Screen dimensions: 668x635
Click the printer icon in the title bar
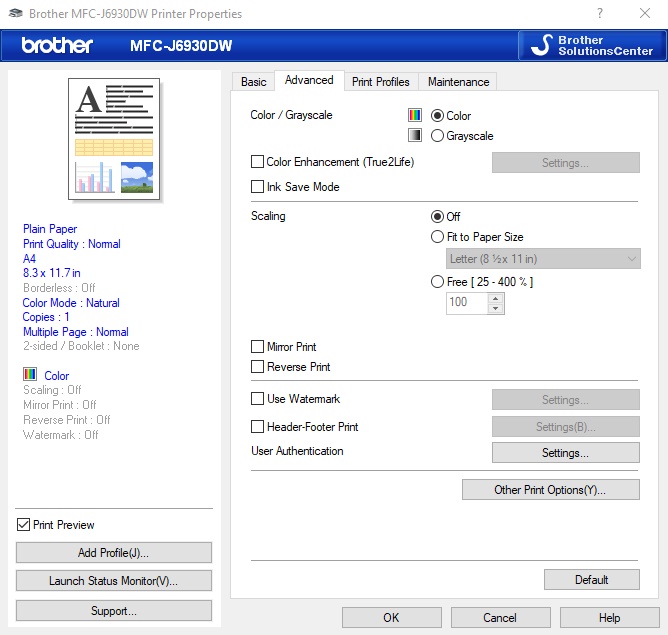coord(16,13)
